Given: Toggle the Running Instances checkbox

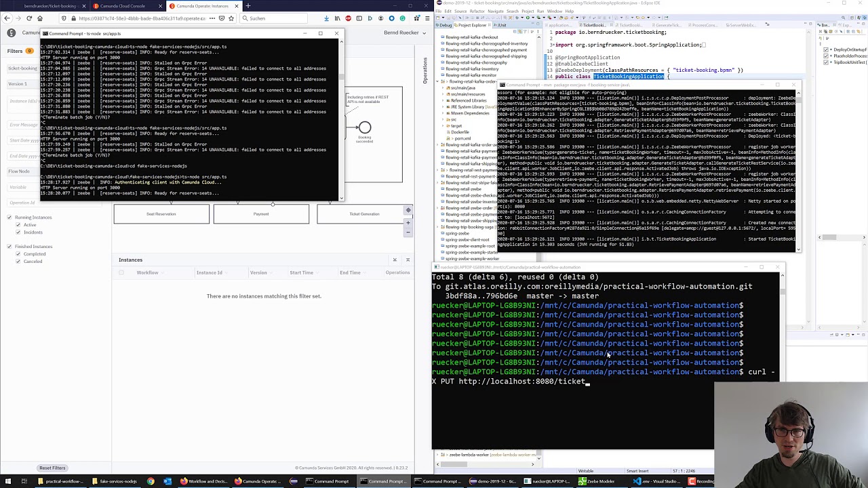Looking at the screenshot, I should [x=9, y=218].
